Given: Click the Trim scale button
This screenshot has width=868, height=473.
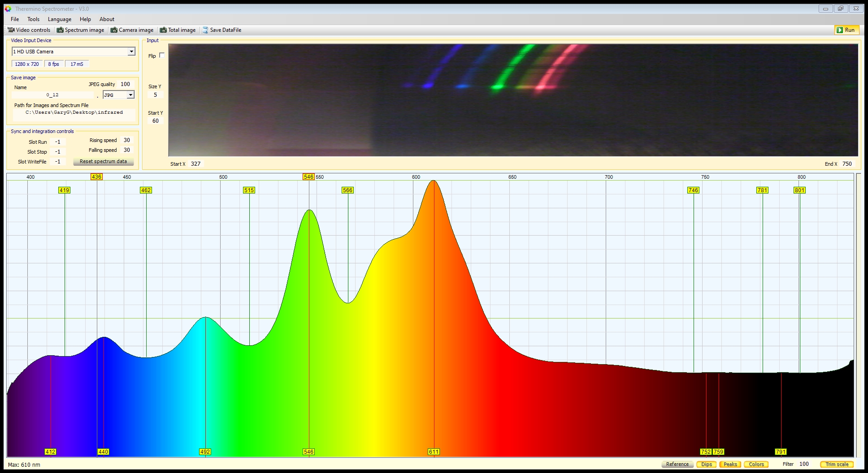Looking at the screenshot, I should (837, 464).
